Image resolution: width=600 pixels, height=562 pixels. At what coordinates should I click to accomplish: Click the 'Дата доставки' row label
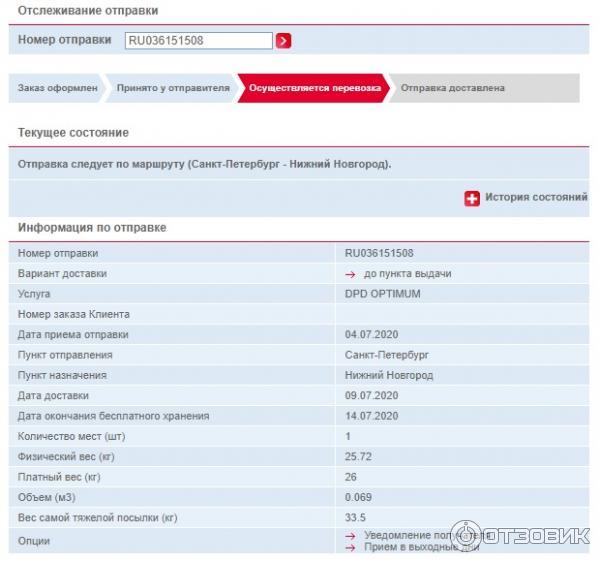53,396
